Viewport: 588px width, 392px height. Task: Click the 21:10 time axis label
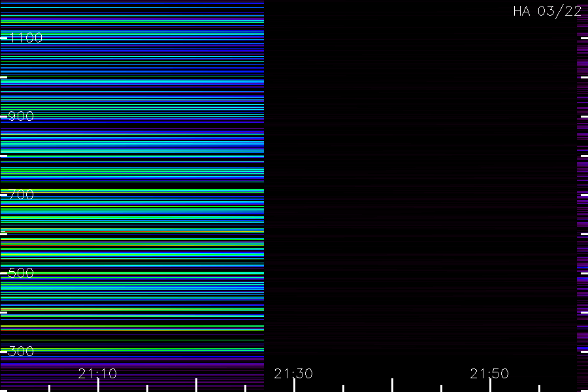[x=97, y=373]
